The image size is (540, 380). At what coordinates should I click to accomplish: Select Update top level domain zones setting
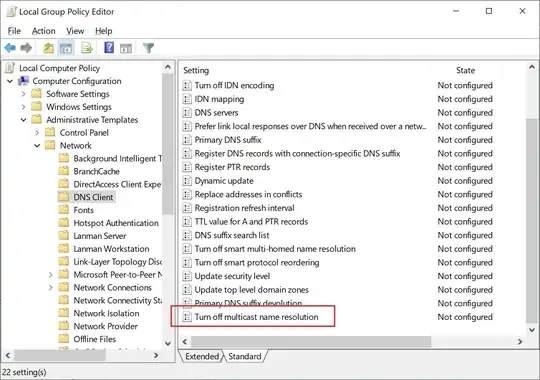click(251, 290)
